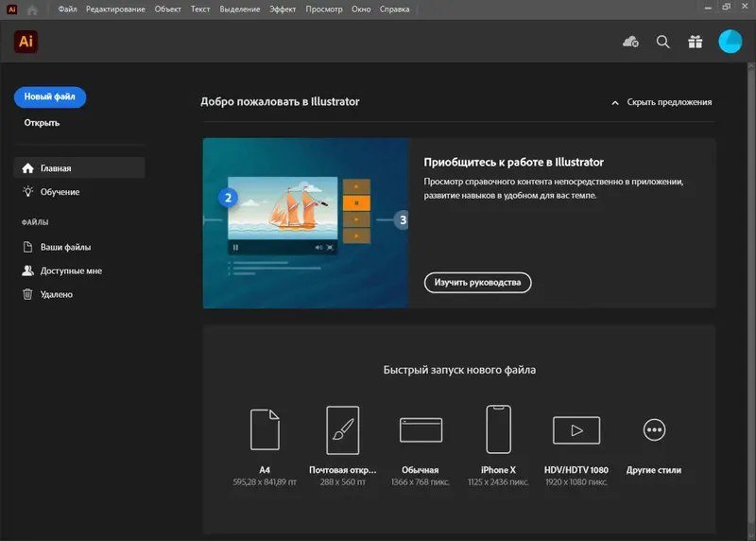
Task: Collapse suggestions via Скрыть предложения chevron
Action: (615, 103)
